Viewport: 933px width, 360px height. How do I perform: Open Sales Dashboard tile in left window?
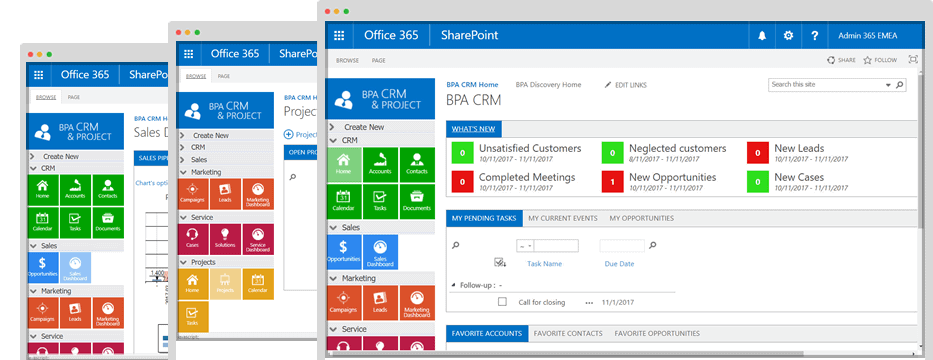(75, 268)
